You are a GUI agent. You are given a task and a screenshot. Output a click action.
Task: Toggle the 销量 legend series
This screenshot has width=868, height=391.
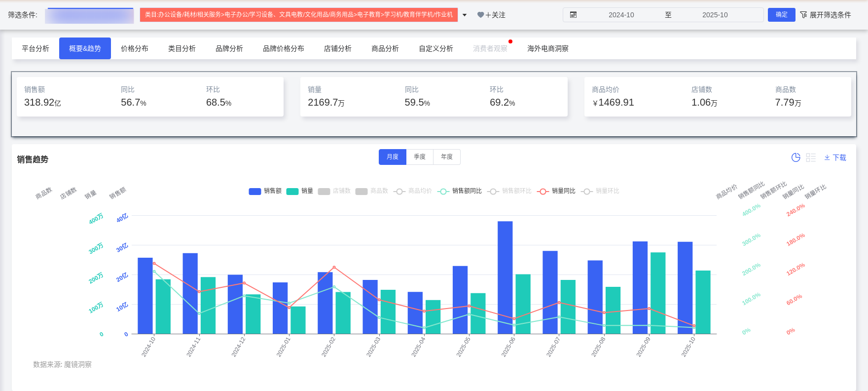[x=300, y=191]
